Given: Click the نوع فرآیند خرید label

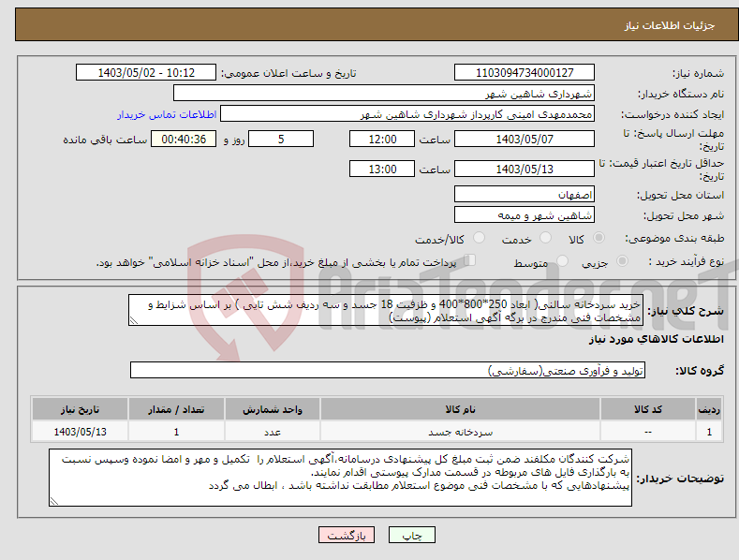Looking at the screenshot, I should coord(687,261).
